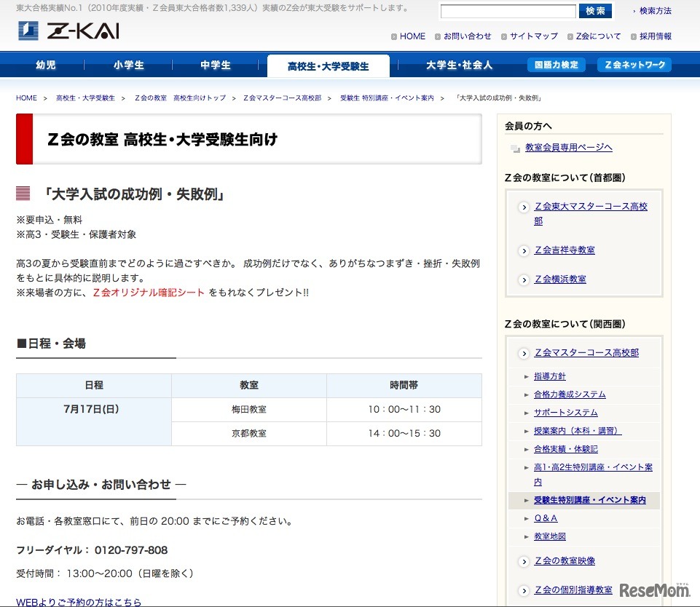
Task: Select the arrow icon for Z会東大マスターコース高校部
Action: 524,207
